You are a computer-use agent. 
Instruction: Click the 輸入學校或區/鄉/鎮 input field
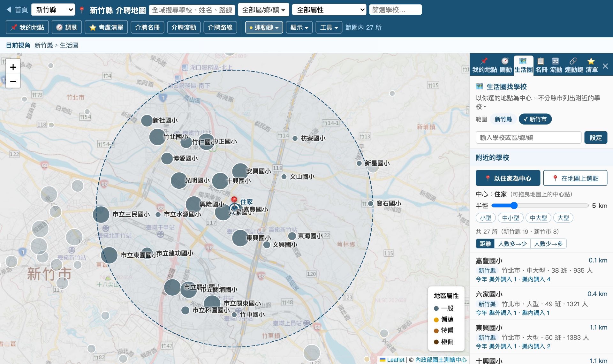528,138
